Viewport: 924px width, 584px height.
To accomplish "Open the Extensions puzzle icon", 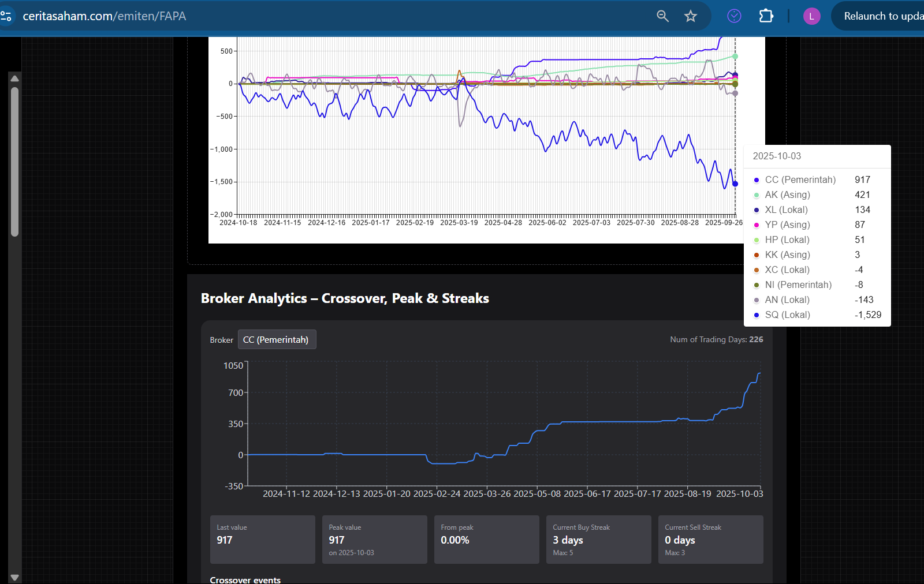I will (766, 16).
